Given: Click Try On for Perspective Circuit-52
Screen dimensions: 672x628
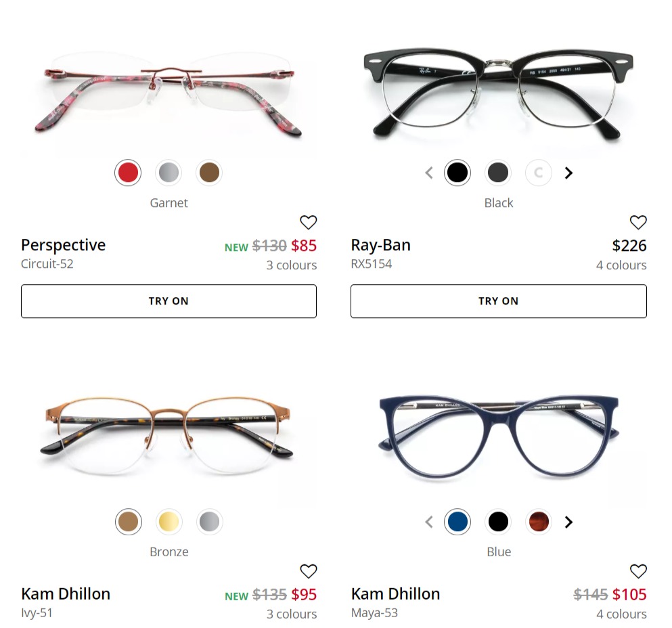Looking at the screenshot, I should (169, 301).
